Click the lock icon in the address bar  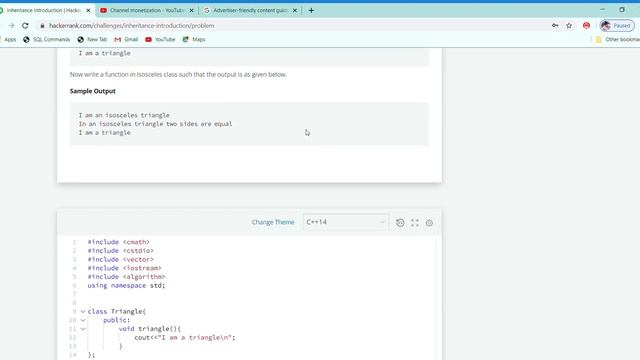click(42, 26)
